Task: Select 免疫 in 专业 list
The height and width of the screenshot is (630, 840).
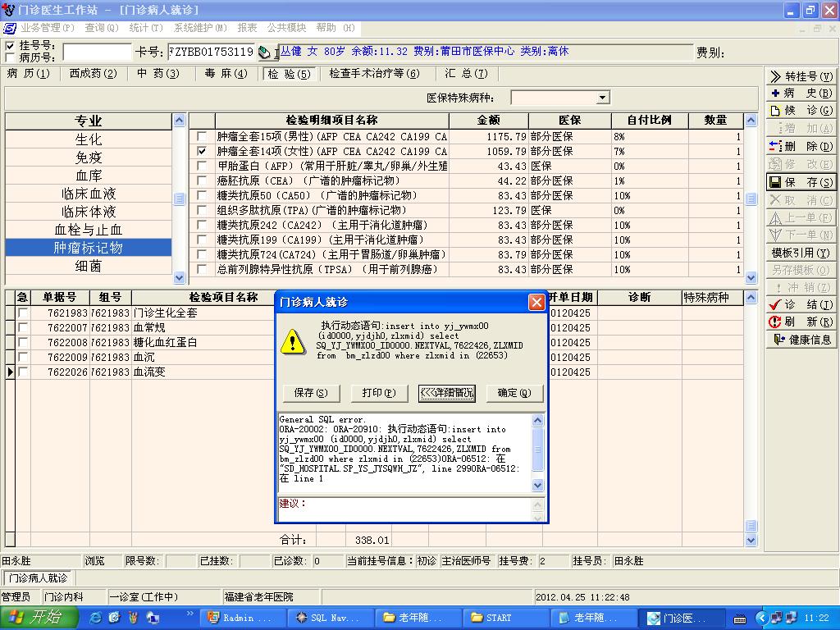Action: point(89,157)
